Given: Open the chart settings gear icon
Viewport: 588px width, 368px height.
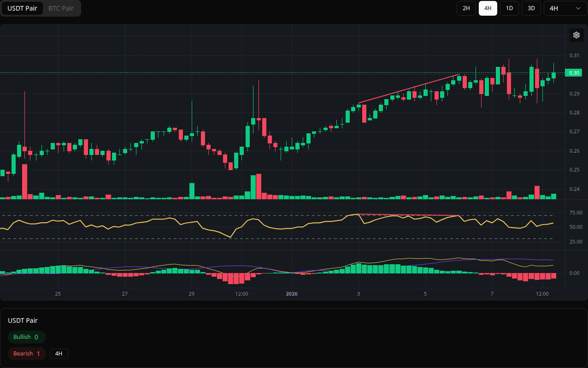Looking at the screenshot, I should (576, 35).
